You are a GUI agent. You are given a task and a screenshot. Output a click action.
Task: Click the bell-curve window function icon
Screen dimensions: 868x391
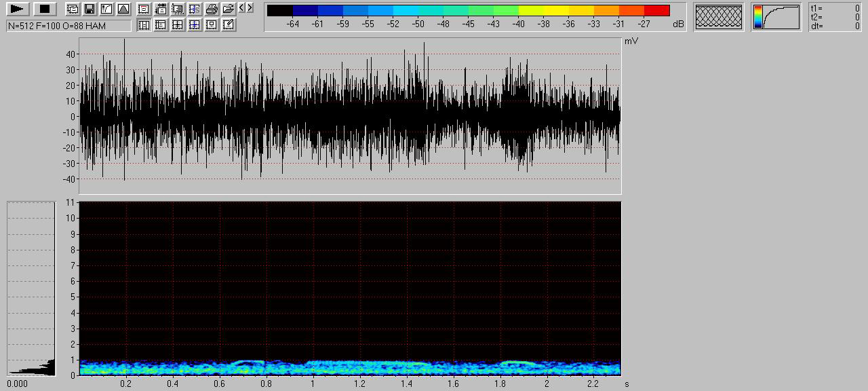pyautogui.click(x=123, y=9)
